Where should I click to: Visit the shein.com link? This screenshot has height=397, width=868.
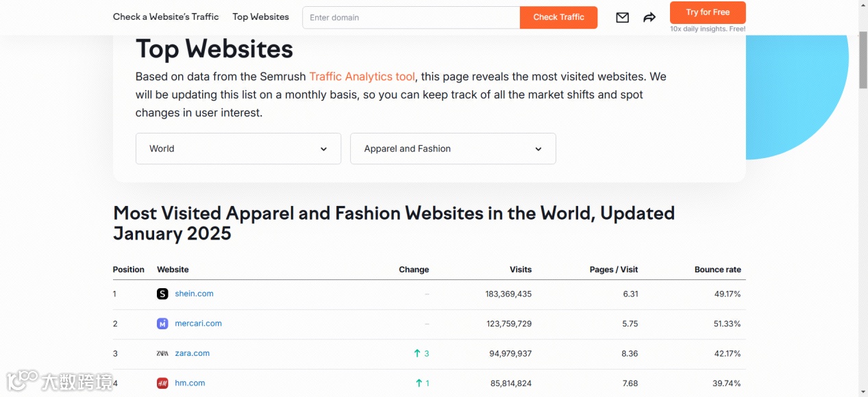[194, 294]
